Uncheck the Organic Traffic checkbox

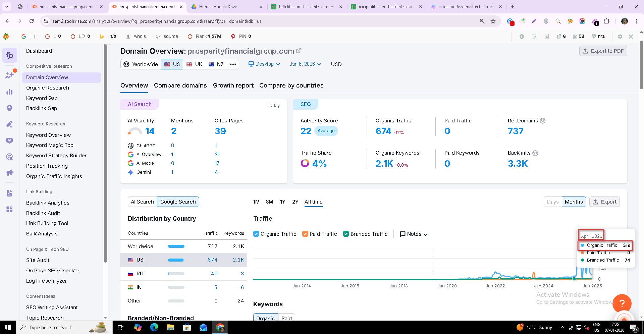click(x=256, y=234)
